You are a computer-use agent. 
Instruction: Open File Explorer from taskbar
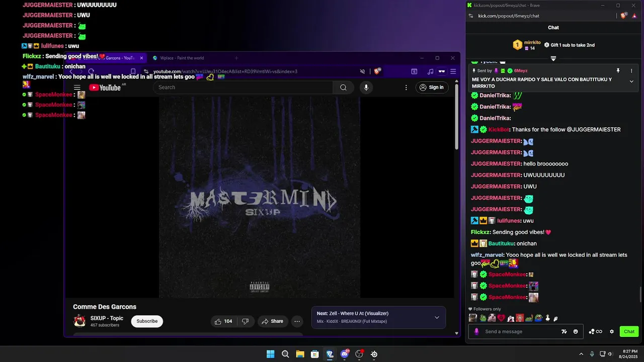[300, 354]
